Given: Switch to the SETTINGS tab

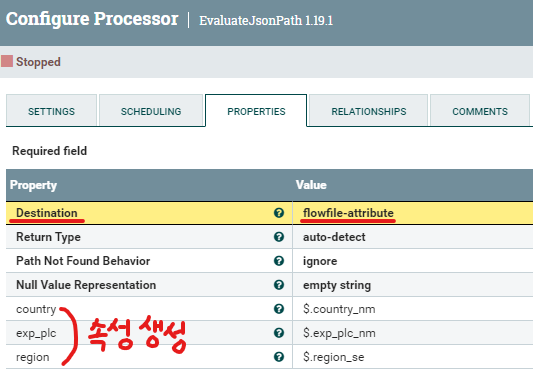Looking at the screenshot, I should (x=51, y=111).
